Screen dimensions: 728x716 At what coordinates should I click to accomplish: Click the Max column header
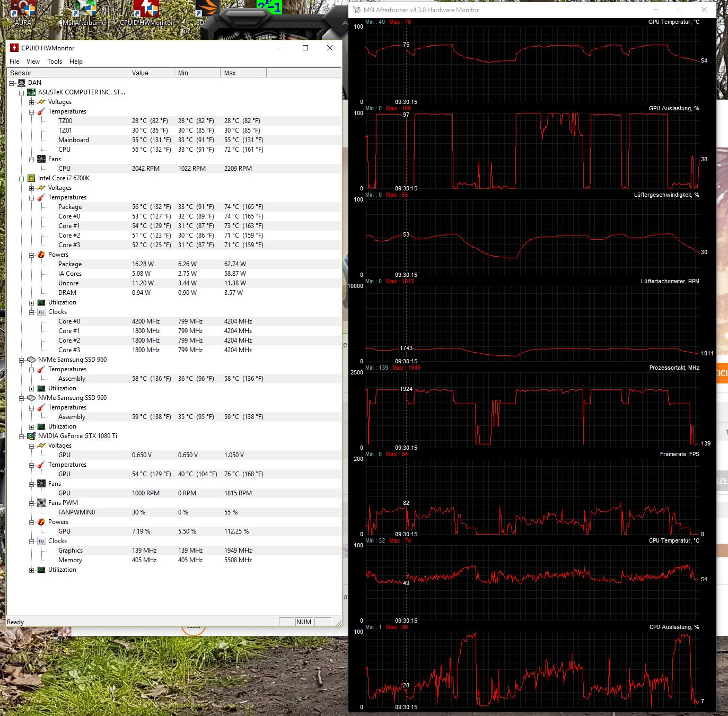243,73
